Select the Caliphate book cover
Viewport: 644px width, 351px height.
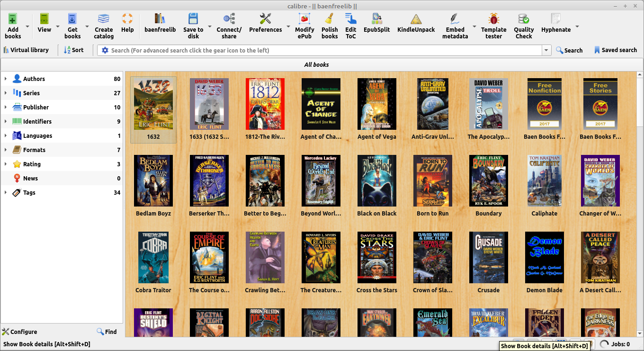(545, 181)
